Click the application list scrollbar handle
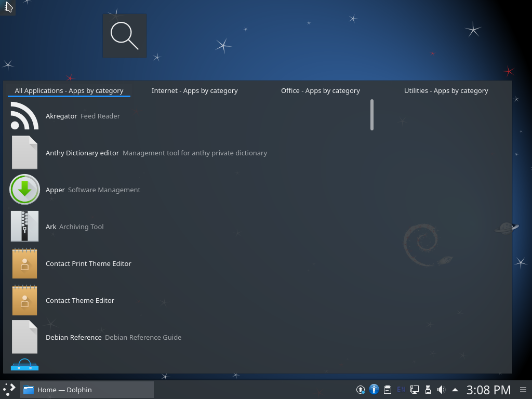 point(372,115)
